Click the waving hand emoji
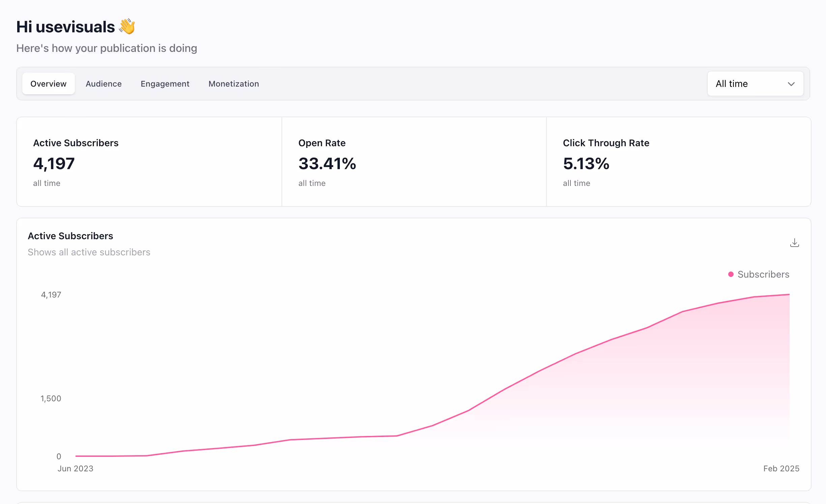Image resolution: width=826 pixels, height=504 pixels. pos(127,27)
